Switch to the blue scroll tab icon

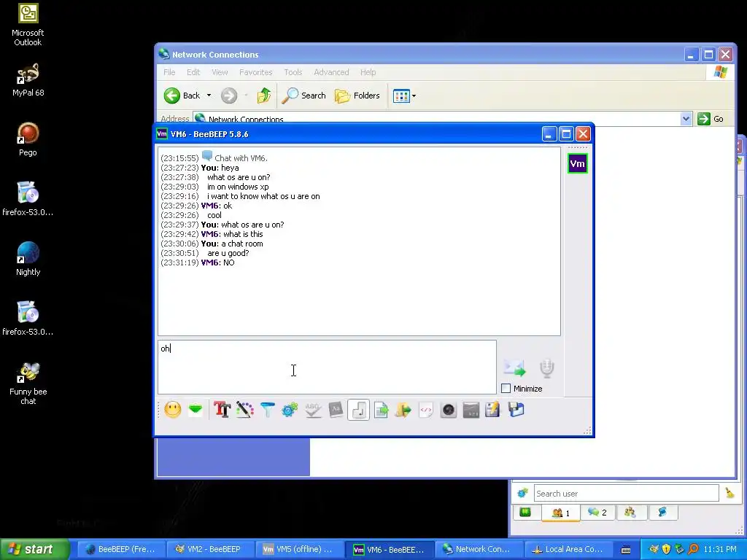(662, 513)
